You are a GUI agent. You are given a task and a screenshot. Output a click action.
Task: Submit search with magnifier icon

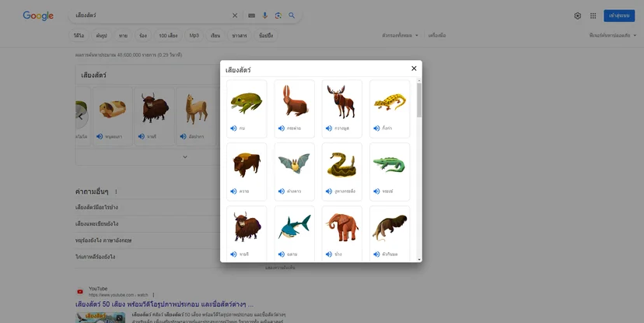pyautogui.click(x=292, y=16)
